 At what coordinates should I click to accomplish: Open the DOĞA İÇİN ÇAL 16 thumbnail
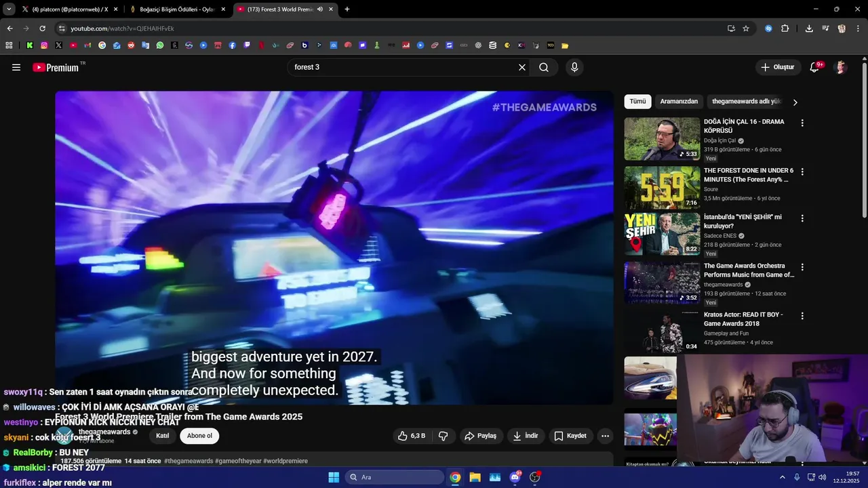click(662, 139)
